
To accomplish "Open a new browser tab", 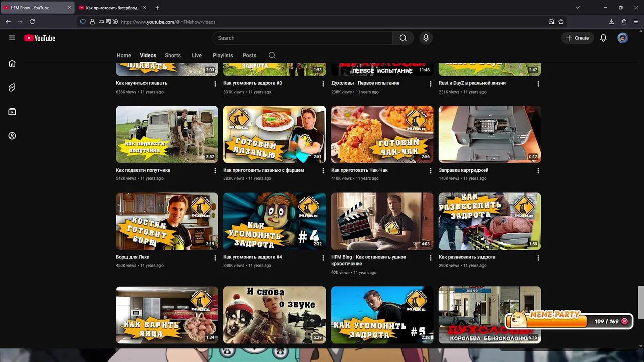I will pyautogui.click(x=157, y=8).
